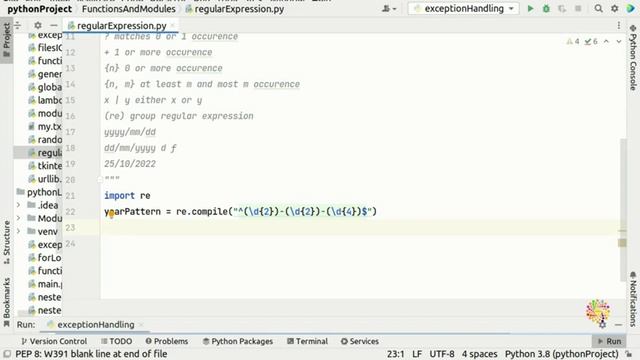Open the rando file in project tree
Viewport: 640px width, 360px height.
tap(45, 140)
